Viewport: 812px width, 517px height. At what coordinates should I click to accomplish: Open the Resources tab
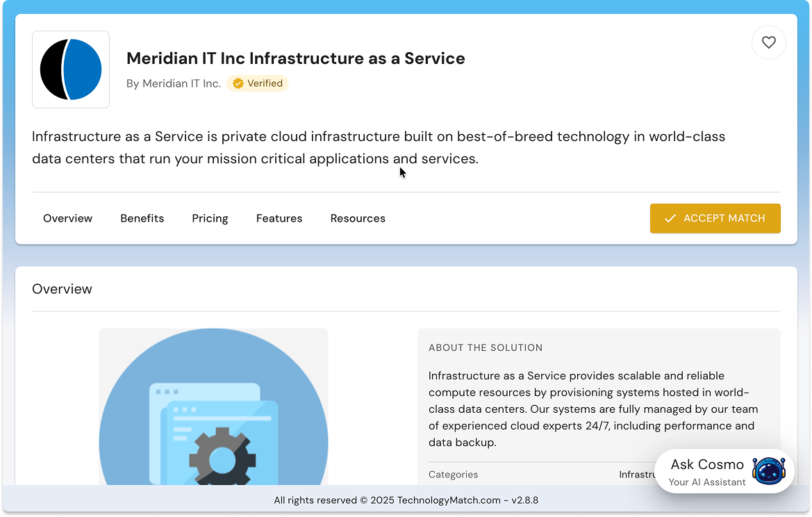pos(358,218)
